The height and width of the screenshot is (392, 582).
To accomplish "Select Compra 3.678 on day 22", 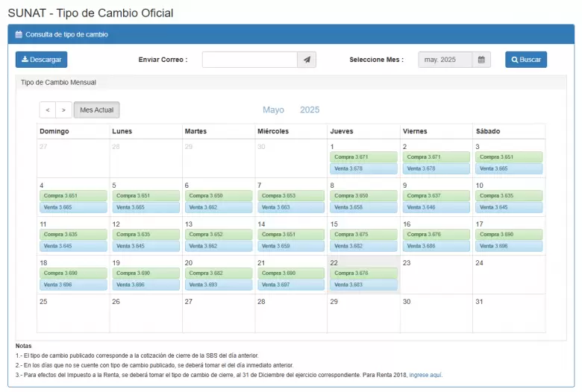I will pos(363,273).
